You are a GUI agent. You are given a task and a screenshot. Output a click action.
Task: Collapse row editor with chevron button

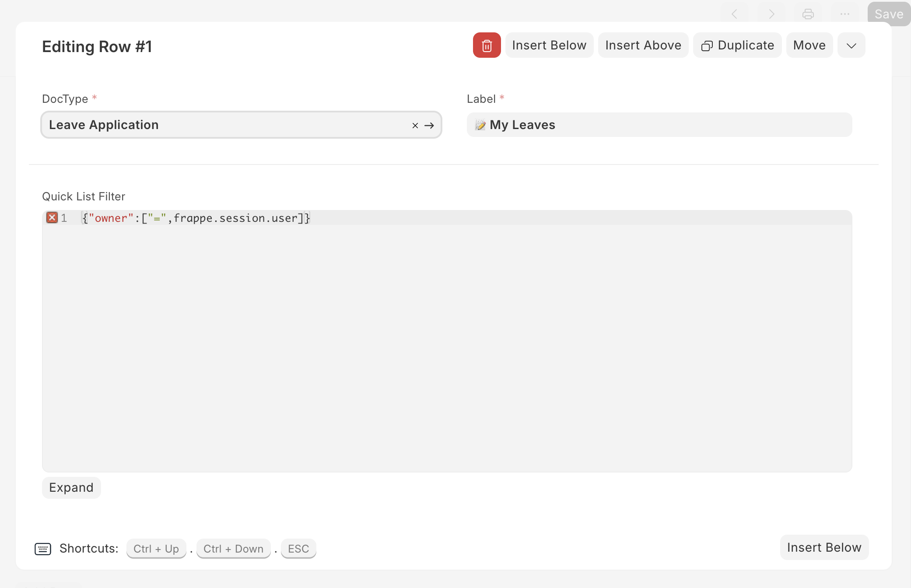pyautogui.click(x=851, y=45)
